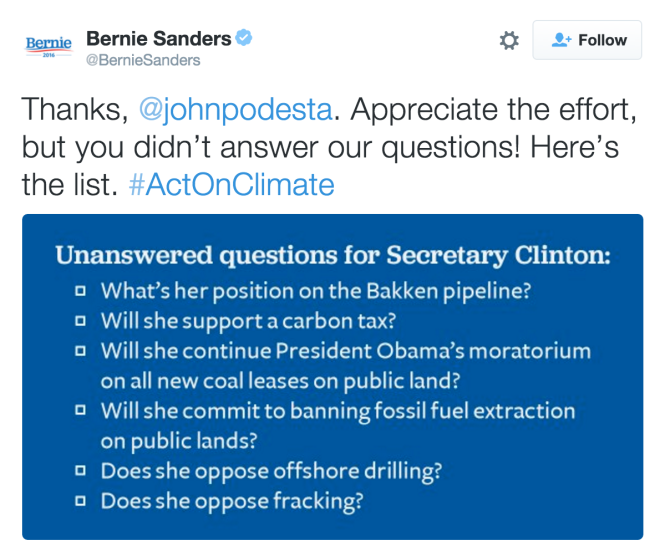Screen dimensions: 660x551
Task: Open the gear settings dropdown
Action: tap(509, 41)
